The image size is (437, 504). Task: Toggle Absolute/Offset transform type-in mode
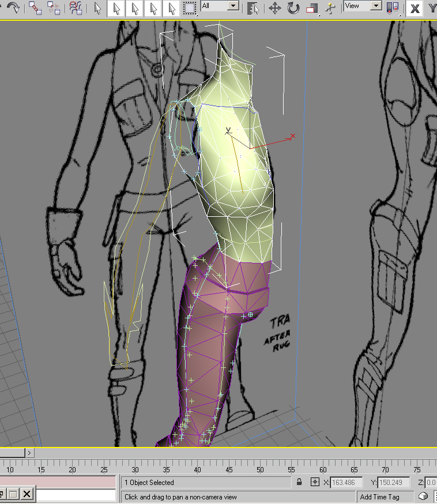point(315,482)
